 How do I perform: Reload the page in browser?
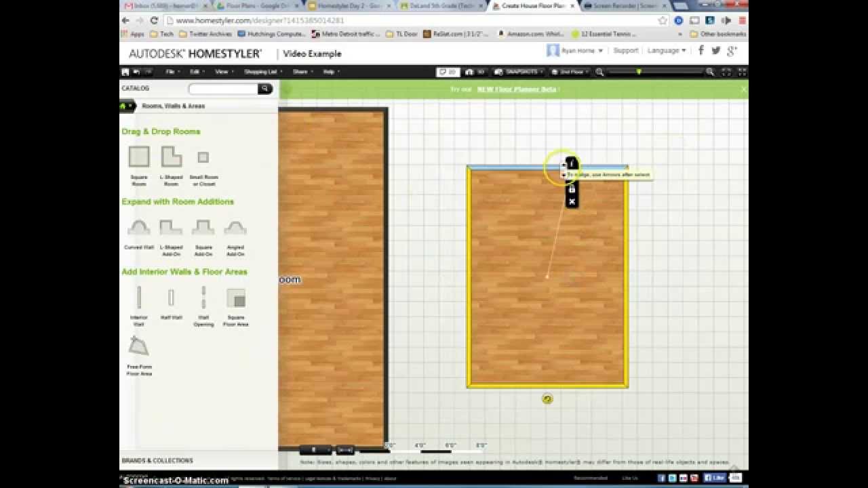pos(154,20)
